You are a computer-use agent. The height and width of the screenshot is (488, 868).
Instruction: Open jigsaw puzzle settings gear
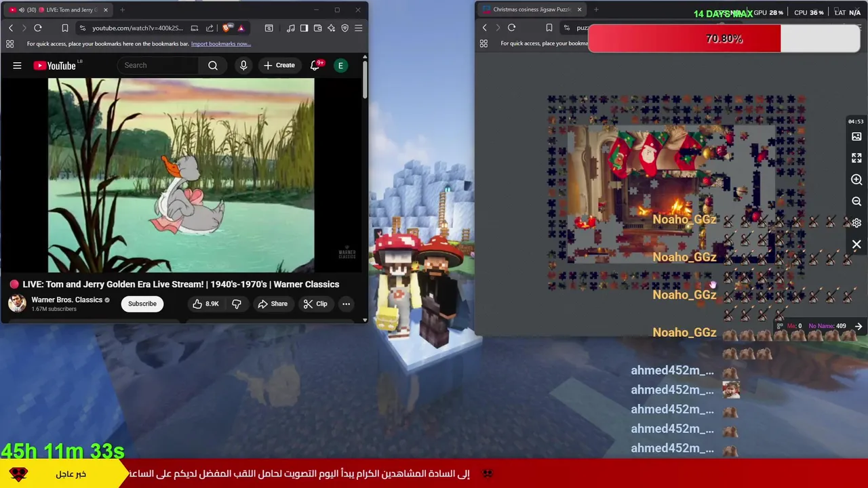point(856,223)
